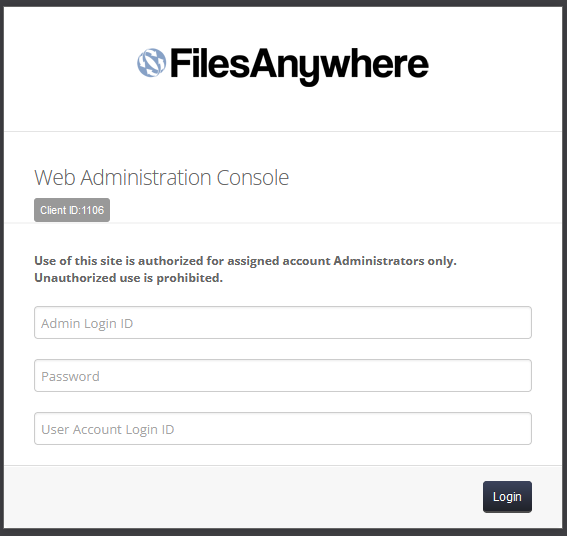This screenshot has width=567, height=536.
Task: Click the 'Password' placeholder text
Action: click(71, 377)
